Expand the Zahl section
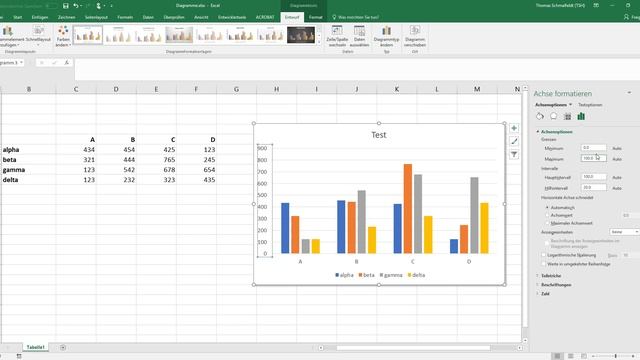Image resolution: width=640 pixels, height=360 pixels. (538, 294)
